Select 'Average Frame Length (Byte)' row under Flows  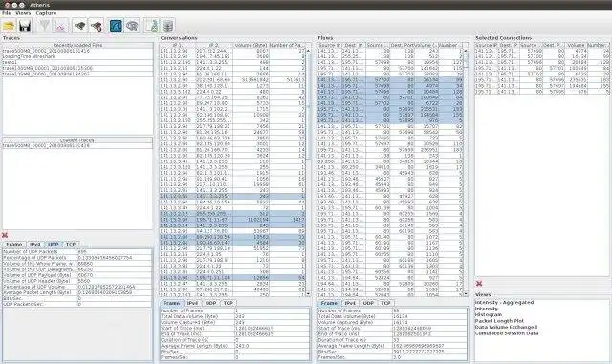point(393,346)
